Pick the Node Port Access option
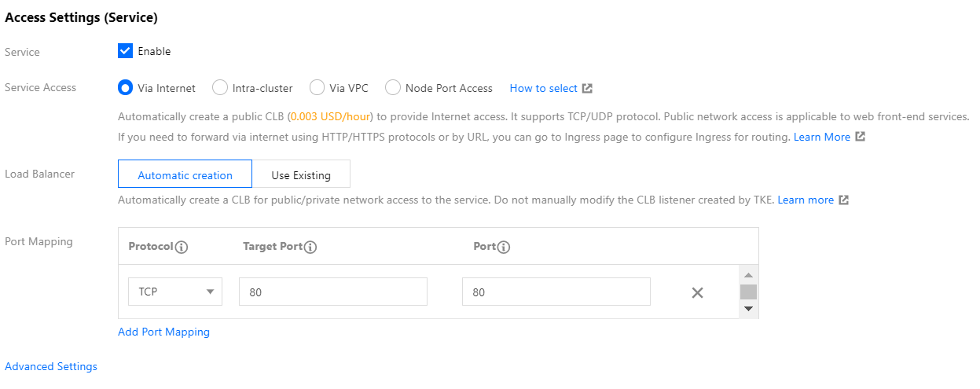Image resolution: width=980 pixels, height=389 pixels. [x=393, y=88]
